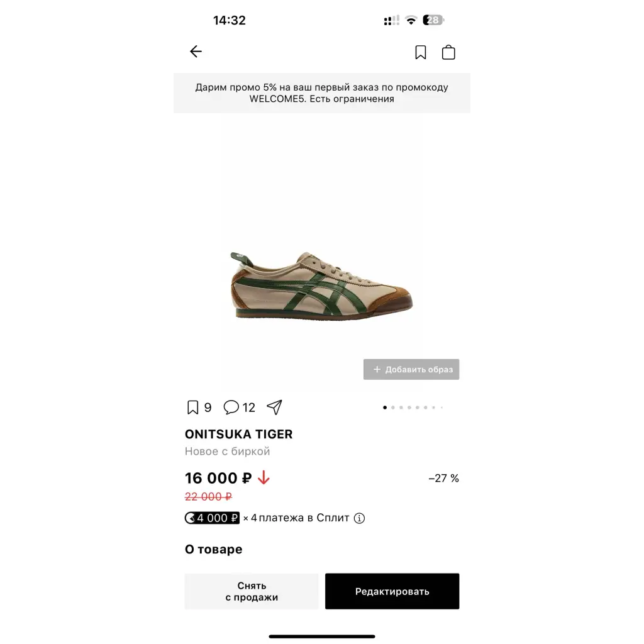Image resolution: width=644 pixels, height=644 pixels.
Task: Tap the 4 000 ₽ Split badge
Action: [x=212, y=518]
